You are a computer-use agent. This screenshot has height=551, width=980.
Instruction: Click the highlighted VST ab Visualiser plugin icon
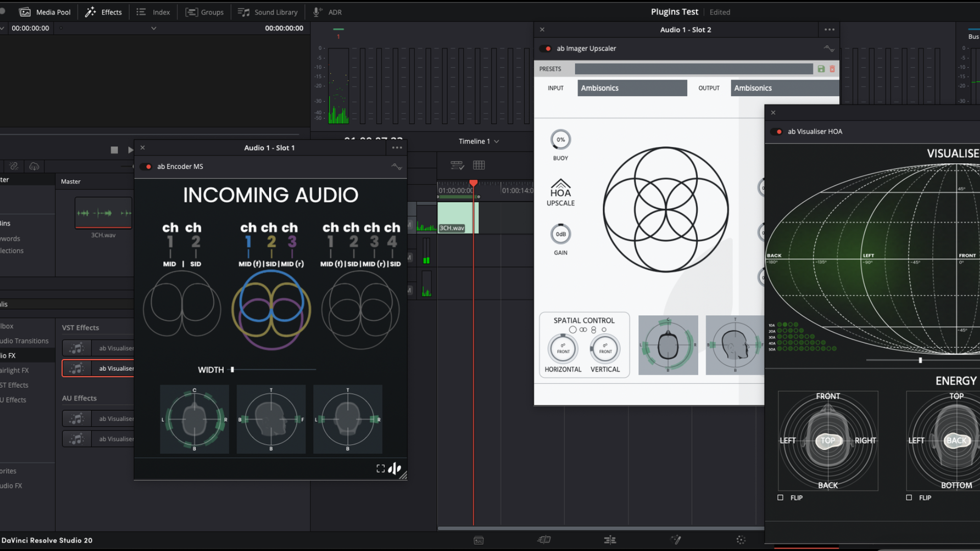tap(77, 368)
